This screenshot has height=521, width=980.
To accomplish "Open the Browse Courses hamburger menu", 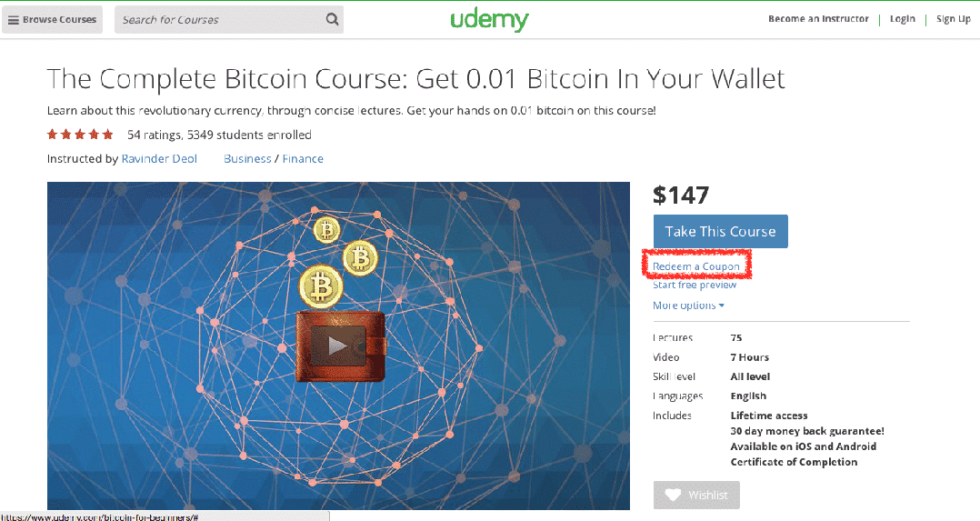I will (53, 19).
